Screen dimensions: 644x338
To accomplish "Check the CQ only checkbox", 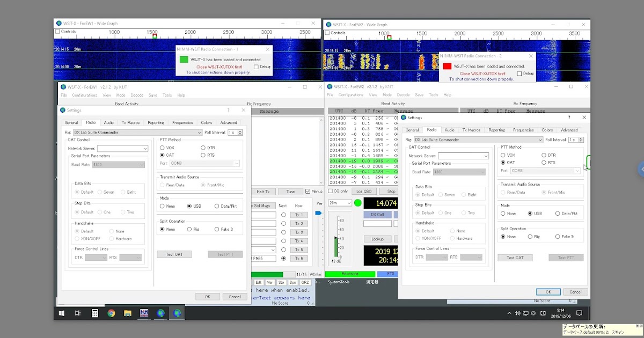I will pyautogui.click(x=331, y=191).
